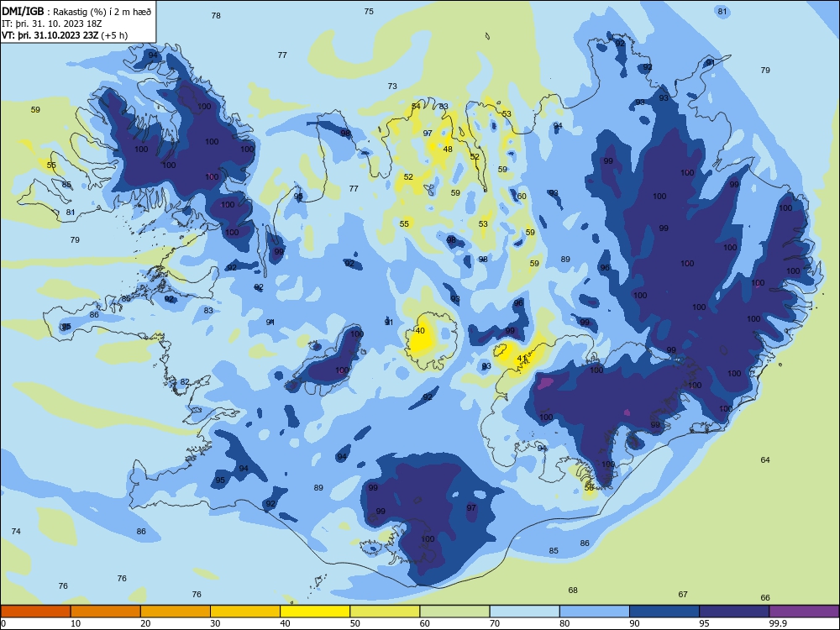Screen dimensions: 840x630
Task: Click the dark orange 0–10 legend swatch
Action: click(35, 612)
